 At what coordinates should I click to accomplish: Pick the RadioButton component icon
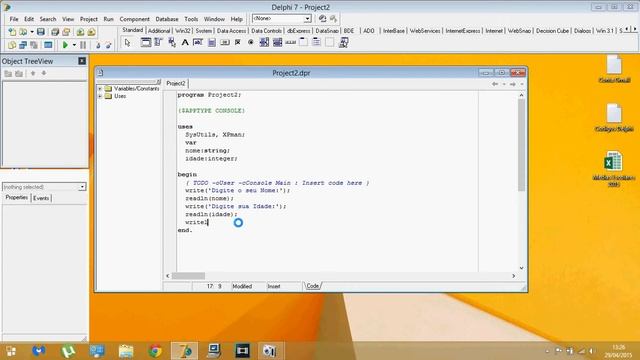[251, 42]
